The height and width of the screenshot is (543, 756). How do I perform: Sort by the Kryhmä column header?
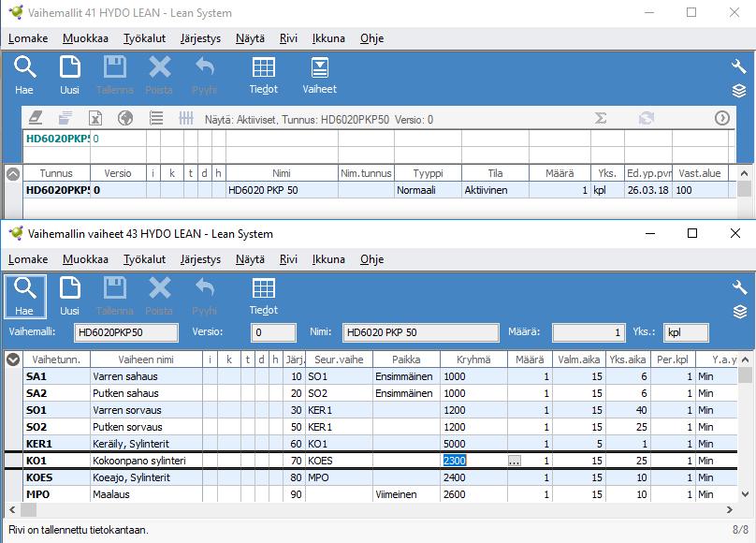point(473,360)
